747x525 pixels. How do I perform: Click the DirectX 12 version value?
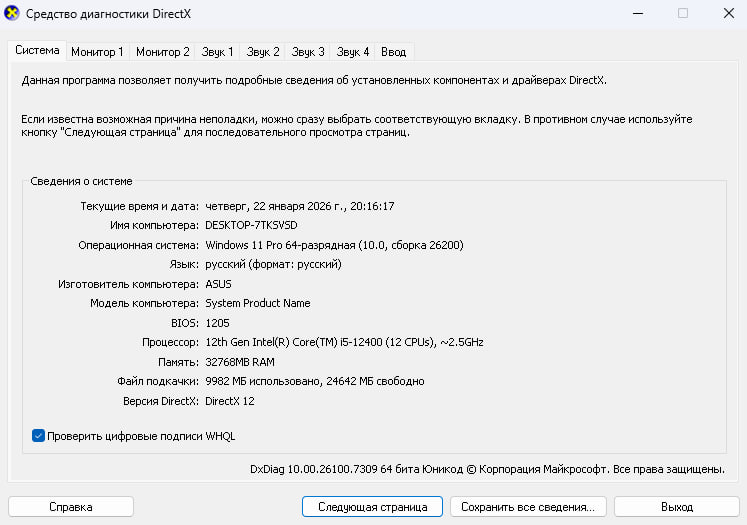(230, 401)
